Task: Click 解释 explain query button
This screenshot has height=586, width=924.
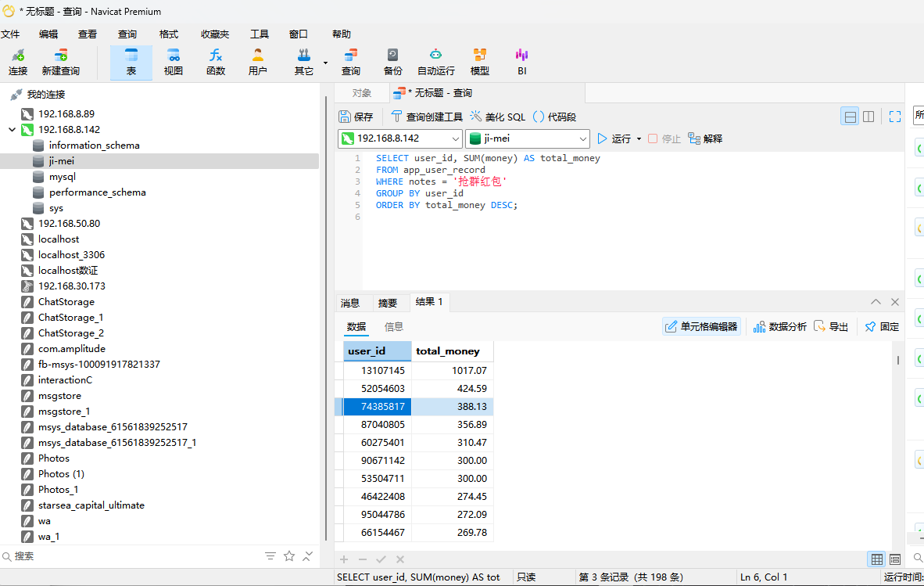Action: 705,138
